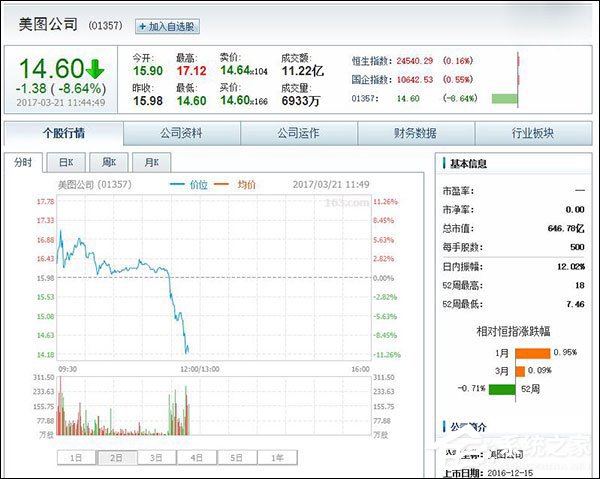Click 上市日期 value 2016-12-15
The width and height of the screenshot is (600, 479).
click(510, 473)
